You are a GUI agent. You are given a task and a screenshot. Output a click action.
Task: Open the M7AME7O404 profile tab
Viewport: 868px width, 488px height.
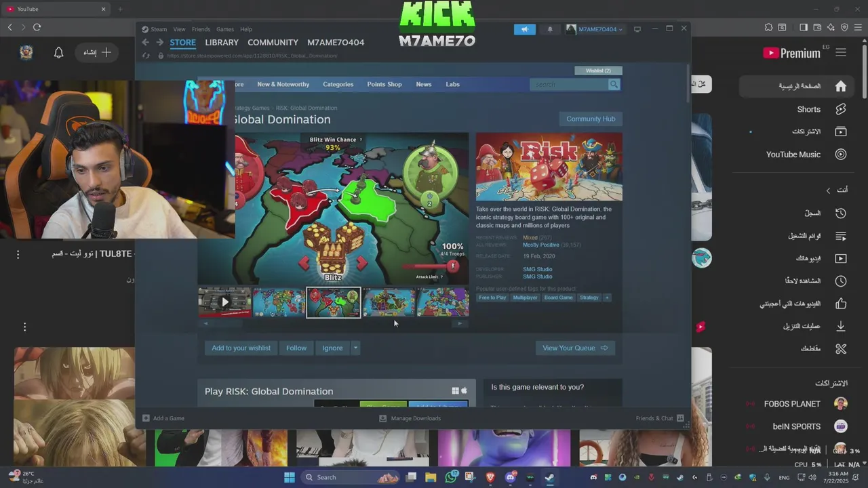pyautogui.click(x=336, y=42)
